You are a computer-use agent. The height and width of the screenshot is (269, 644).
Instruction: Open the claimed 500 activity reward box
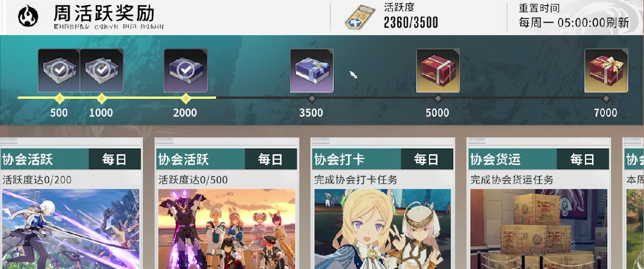tap(59, 70)
